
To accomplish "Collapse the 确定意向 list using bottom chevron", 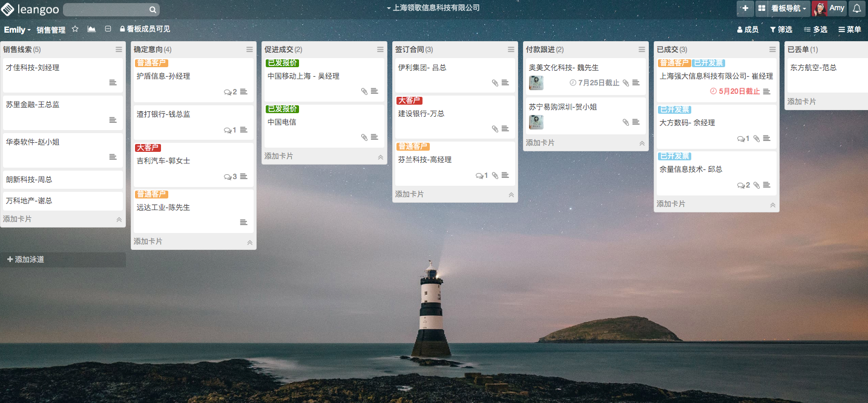I will click(x=249, y=242).
